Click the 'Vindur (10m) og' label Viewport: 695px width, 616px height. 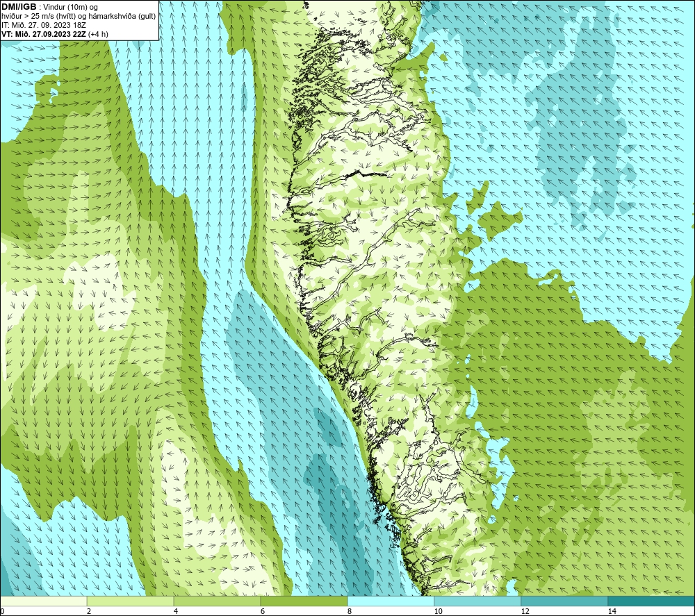70,8
